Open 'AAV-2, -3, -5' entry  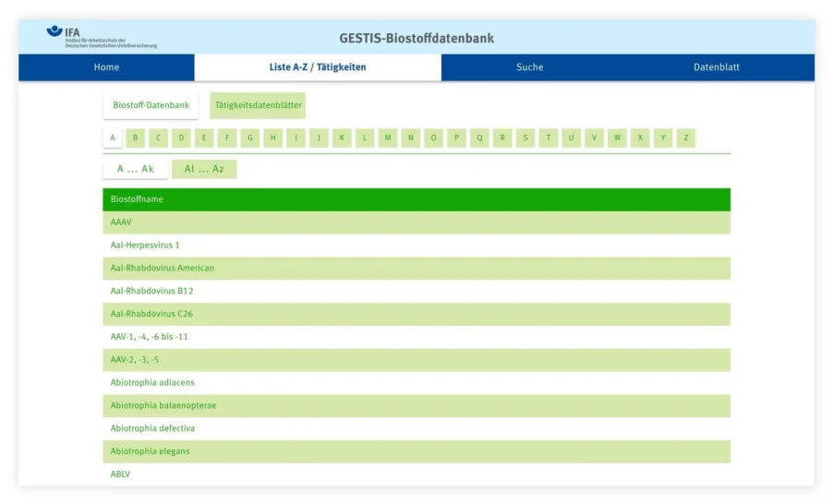coord(417,359)
